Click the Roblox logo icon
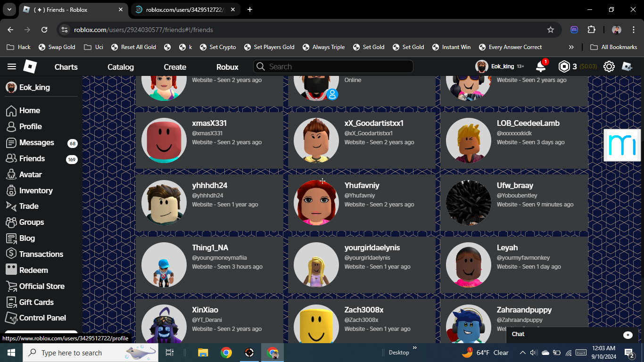644x362 pixels. coord(30,66)
